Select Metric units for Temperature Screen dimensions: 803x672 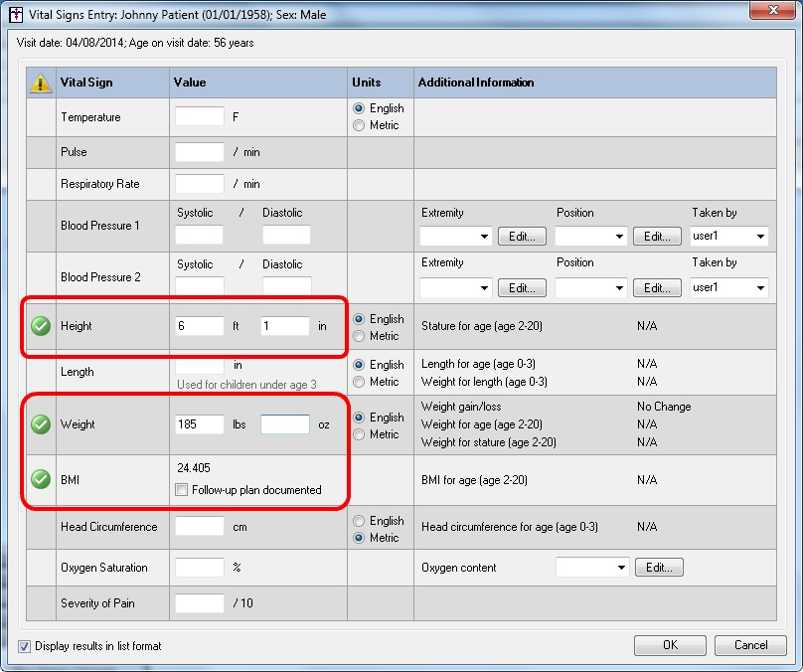[359, 125]
